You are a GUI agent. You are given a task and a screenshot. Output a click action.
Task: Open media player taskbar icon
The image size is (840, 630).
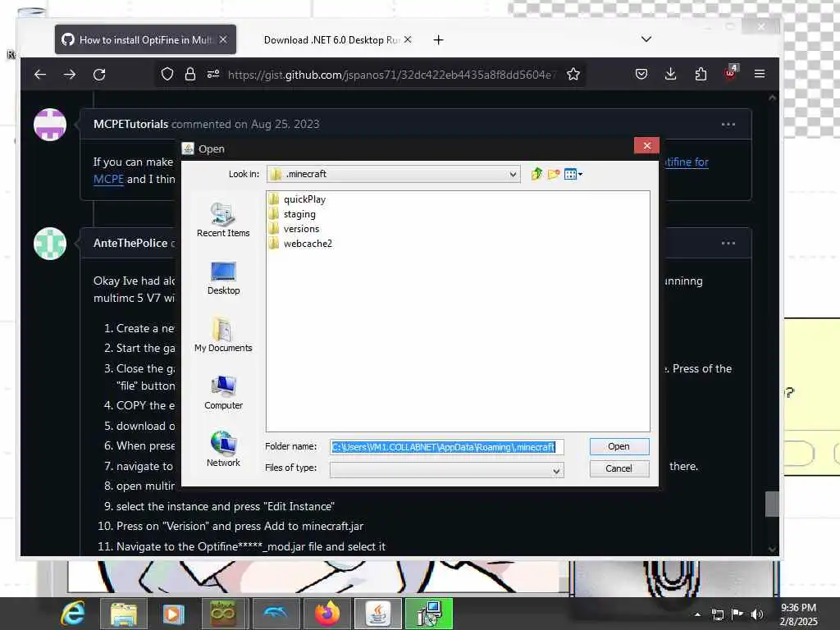173,614
